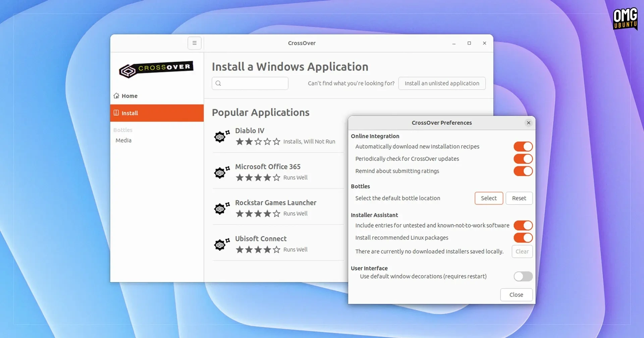
Task: Click the Microsoft Office 365 star rating
Action: (x=258, y=177)
